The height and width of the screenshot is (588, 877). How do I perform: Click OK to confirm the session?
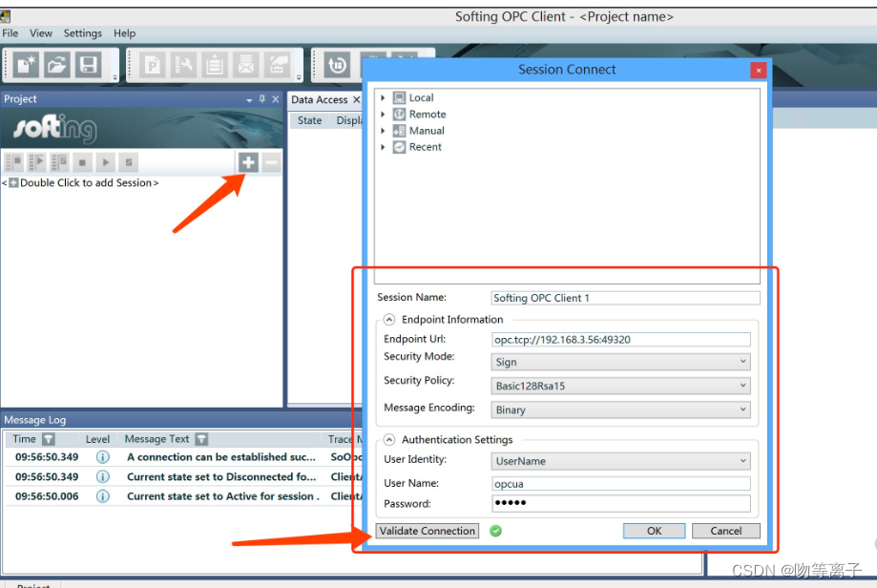pyautogui.click(x=654, y=531)
